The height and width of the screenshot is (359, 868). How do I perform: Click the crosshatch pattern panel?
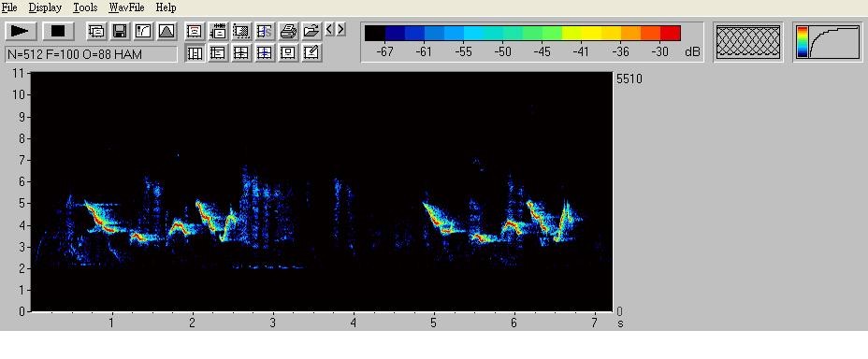pyautogui.click(x=748, y=43)
